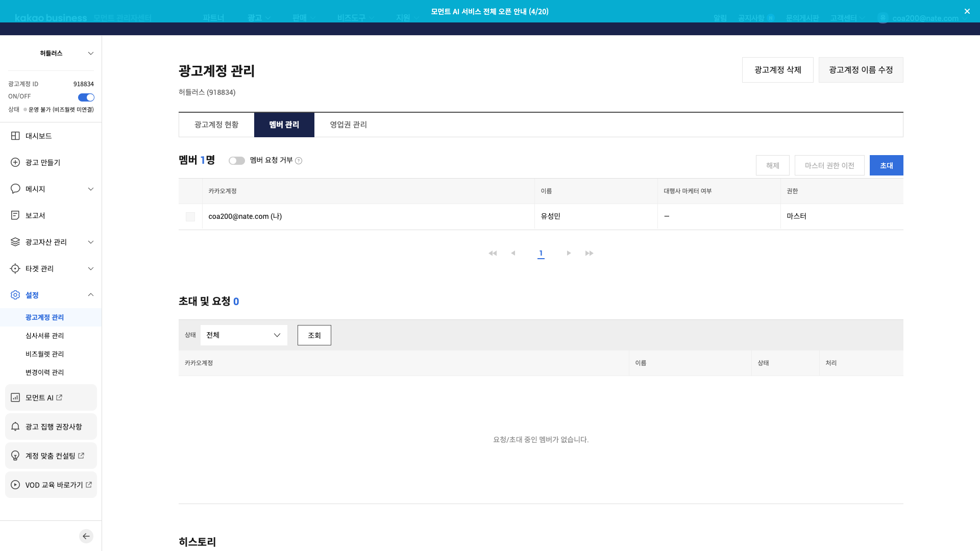Click the 광고계정 이름 수정 button
Viewport: 980px width, 551px height.
[x=861, y=70]
